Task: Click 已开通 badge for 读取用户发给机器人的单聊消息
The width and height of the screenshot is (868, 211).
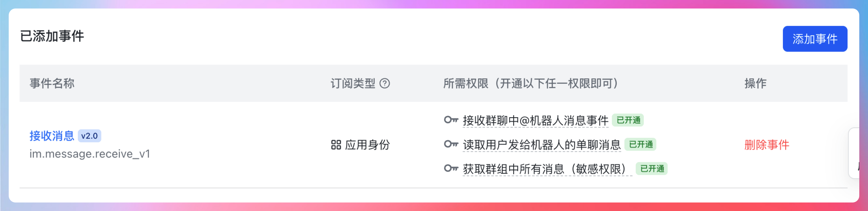Action: tap(641, 145)
